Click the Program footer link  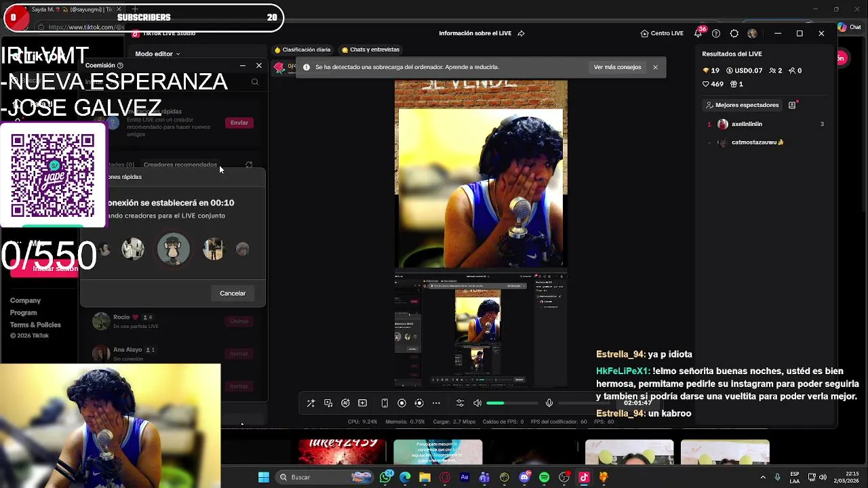(x=23, y=312)
